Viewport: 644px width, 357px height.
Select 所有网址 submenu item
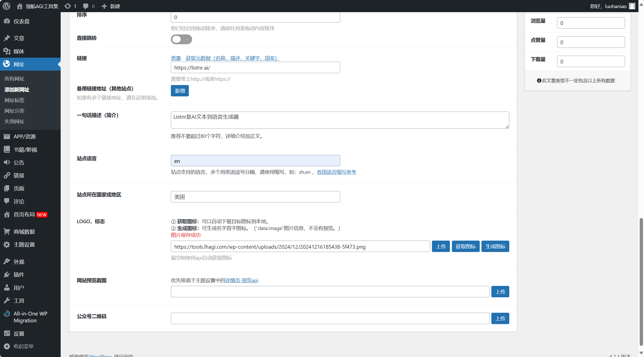pyautogui.click(x=14, y=79)
